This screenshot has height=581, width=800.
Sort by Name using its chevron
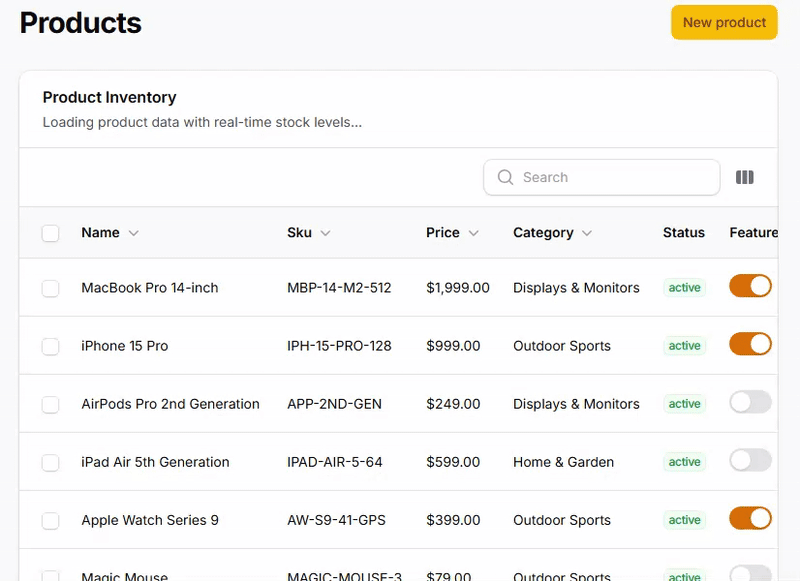pos(134,233)
